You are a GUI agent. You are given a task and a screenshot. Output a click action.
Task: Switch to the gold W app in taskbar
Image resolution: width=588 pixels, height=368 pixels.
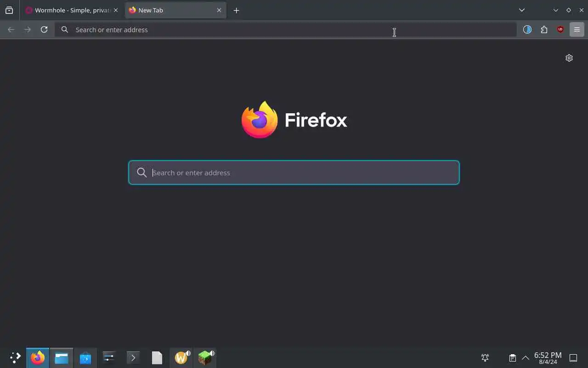pos(181,357)
